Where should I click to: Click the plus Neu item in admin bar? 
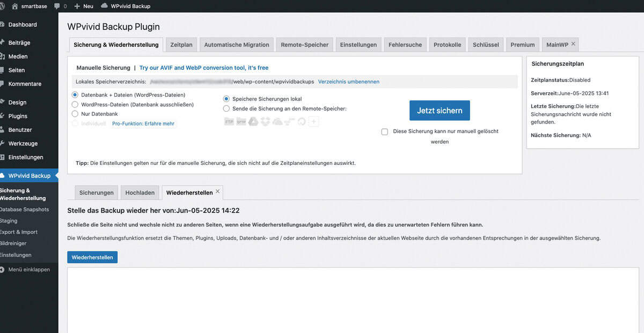(x=84, y=6)
